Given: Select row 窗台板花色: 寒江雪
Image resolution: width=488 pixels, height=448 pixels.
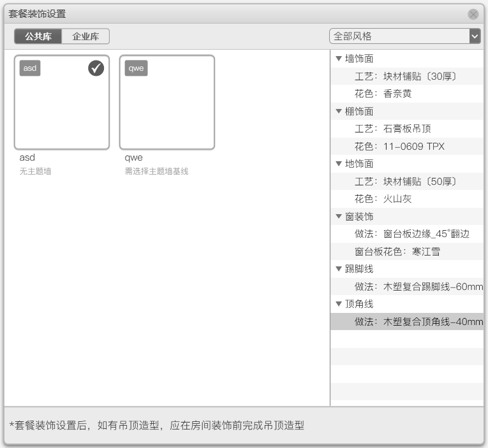Looking at the screenshot, I should (x=407, y=251).
